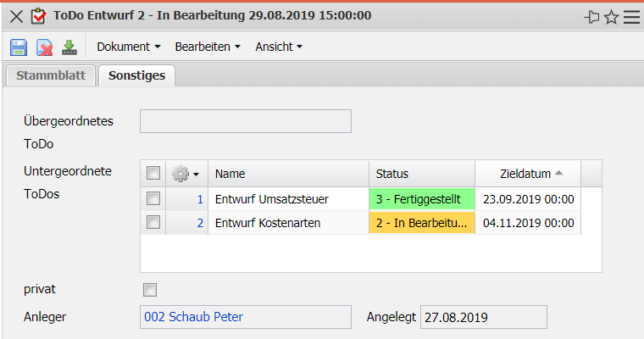Image resolution: width=644 pixels, height=339 pixels.
Task: Click the green download arrow icon
Action: (x=69, y=47)
